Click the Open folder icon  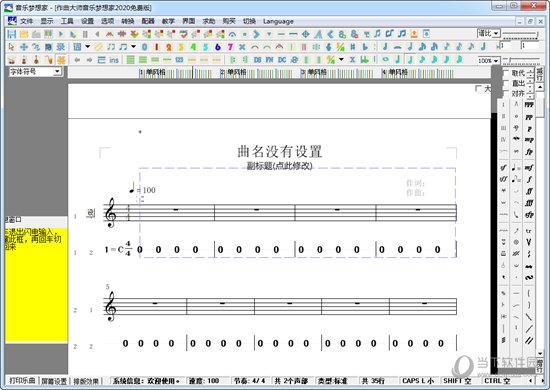click(24, 34)
